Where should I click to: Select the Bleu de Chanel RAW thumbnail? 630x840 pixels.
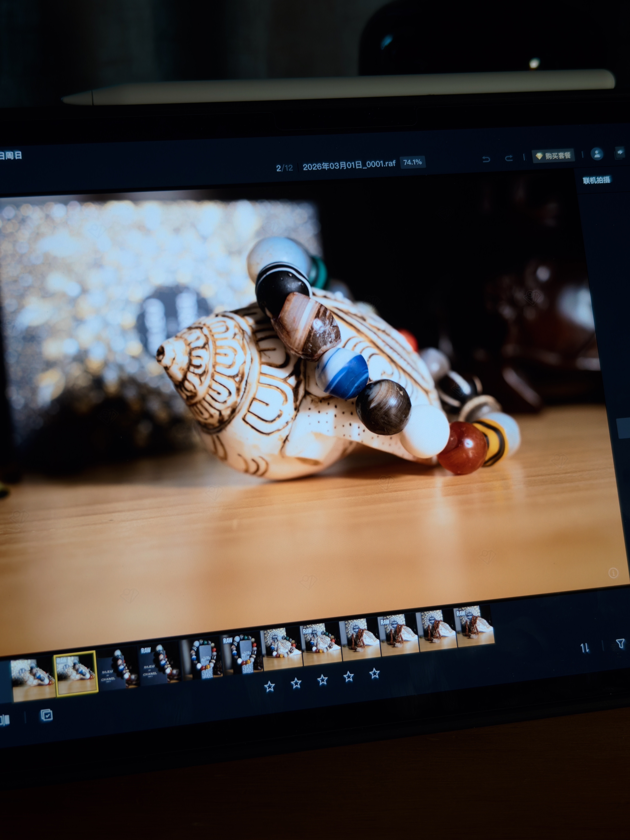(160, 665)
